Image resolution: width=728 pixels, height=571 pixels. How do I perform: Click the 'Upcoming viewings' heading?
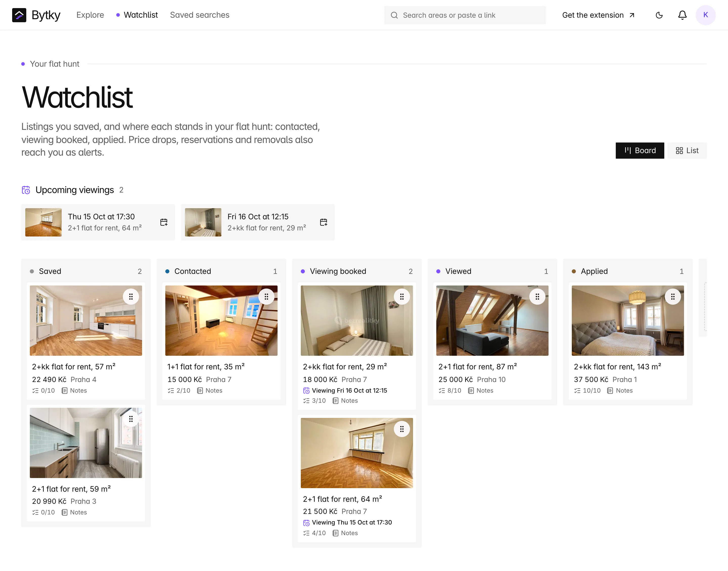tap(75, 190)
